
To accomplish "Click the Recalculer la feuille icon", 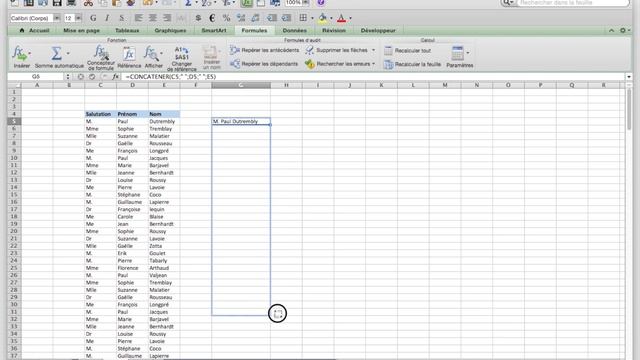I will pyautogui.click(x=388, y=64).
